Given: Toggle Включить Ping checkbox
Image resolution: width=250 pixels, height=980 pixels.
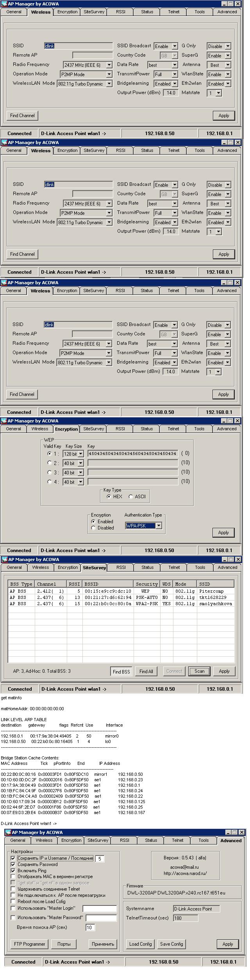Looking at the screenshot, I should [x=13, y=871].
